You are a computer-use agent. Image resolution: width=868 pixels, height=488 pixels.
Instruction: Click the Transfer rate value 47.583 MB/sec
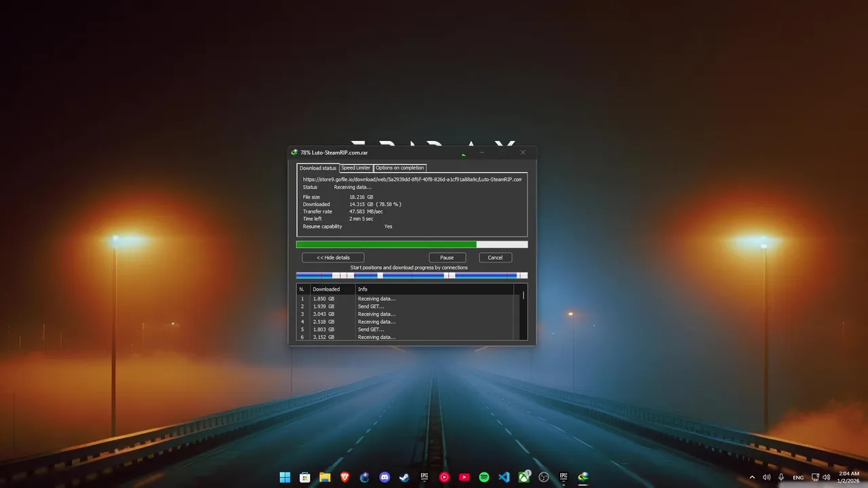pos(366,211)
